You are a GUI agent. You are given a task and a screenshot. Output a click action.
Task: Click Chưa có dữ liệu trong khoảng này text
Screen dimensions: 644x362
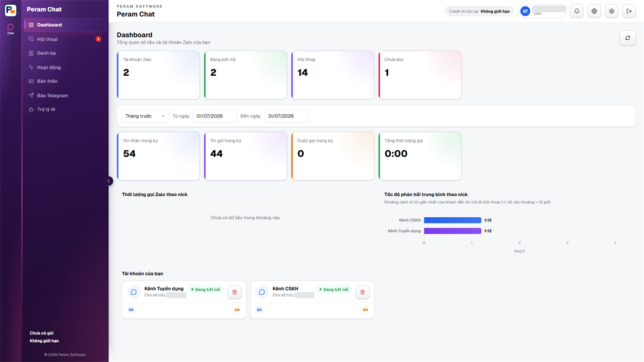(245, 218)
